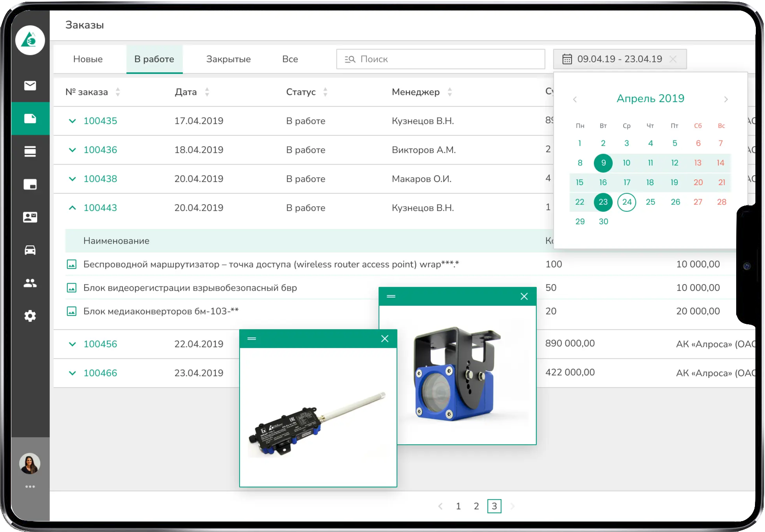This screenshot has width=765, height=532.
Task: Open order link 100436
Action: [100, 150]
